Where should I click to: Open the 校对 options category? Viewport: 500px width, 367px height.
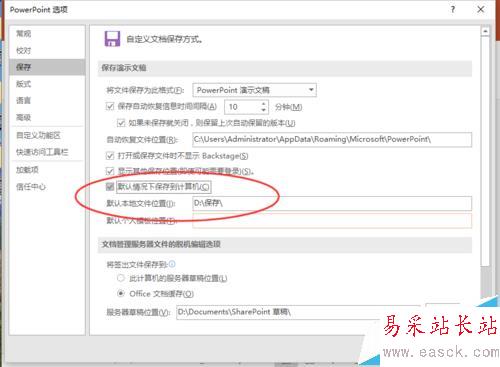pyautogui.click(x=47, y=50)
